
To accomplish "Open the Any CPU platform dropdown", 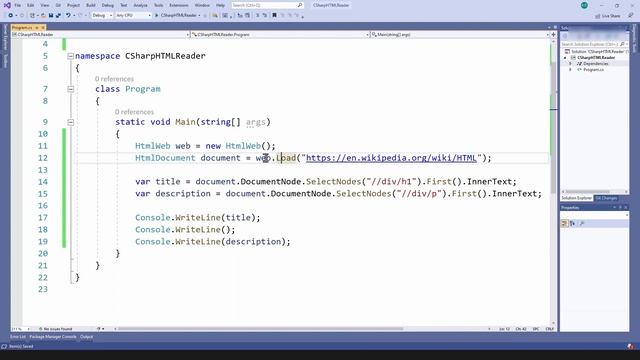I will tap(133, 16).
